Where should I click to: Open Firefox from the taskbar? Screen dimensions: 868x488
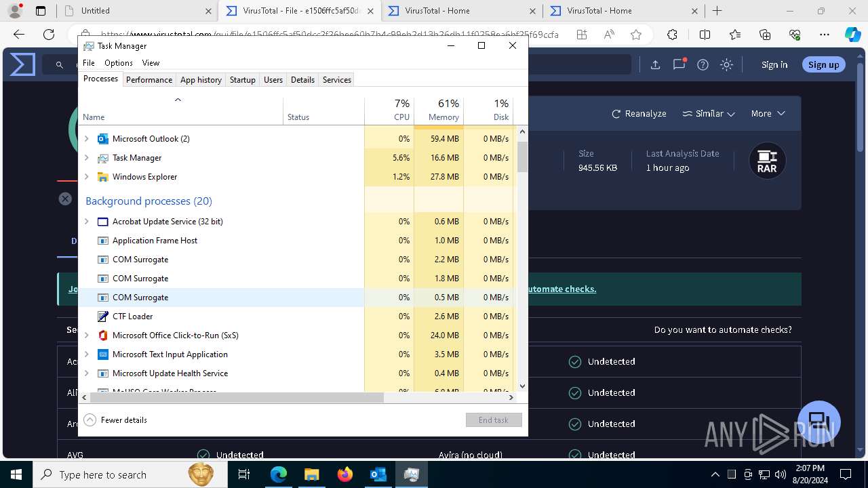pos(345,474)
